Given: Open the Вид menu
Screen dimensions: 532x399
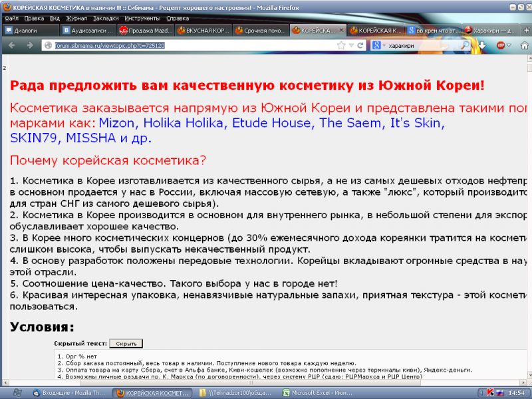Looking at the screenshot, I should (x=55, y=19).
